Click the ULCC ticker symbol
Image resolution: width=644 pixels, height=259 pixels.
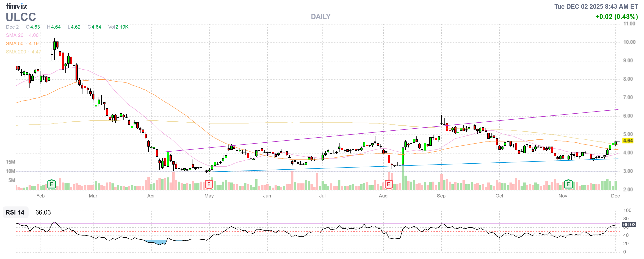click(21, 17)
